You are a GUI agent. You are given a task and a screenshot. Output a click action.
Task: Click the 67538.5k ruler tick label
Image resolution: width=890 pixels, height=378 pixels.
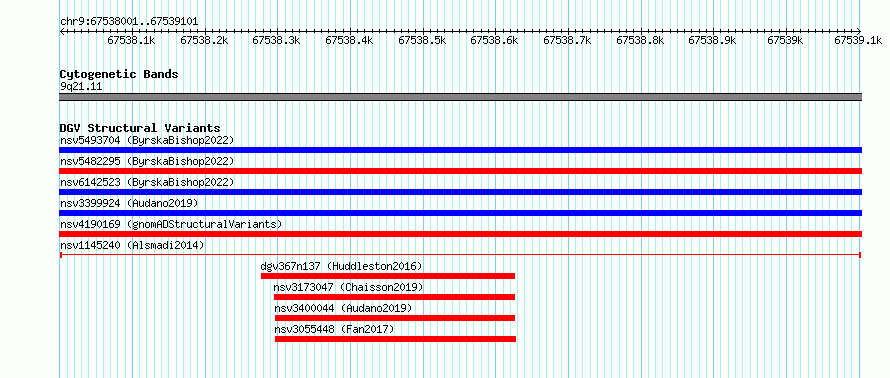click(422, 40)
